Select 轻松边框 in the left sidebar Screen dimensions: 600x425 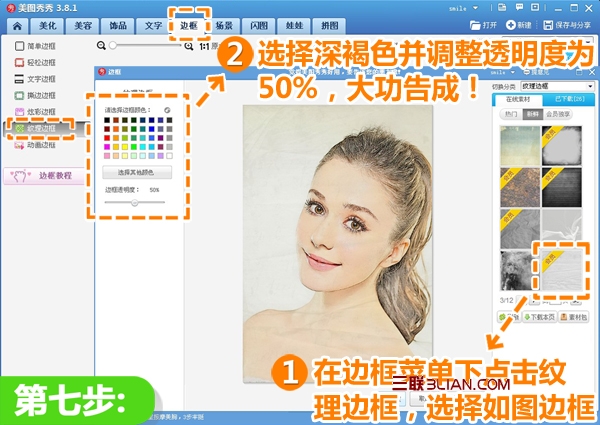[35, 62]
